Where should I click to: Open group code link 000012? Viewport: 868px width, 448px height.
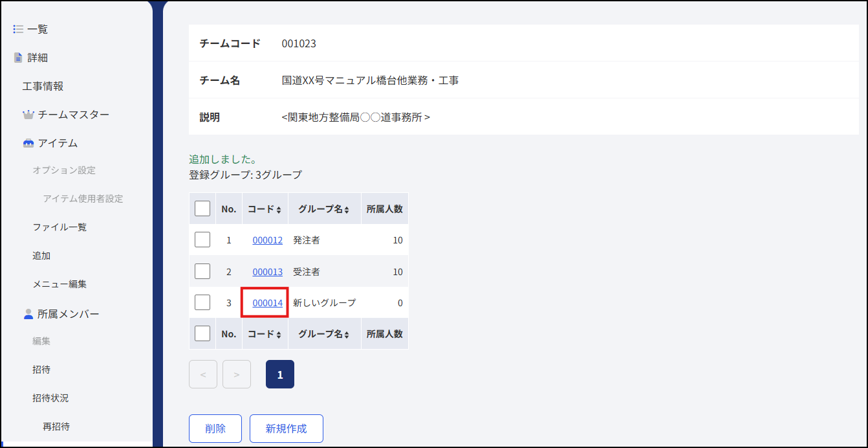[x=267, y=240]
